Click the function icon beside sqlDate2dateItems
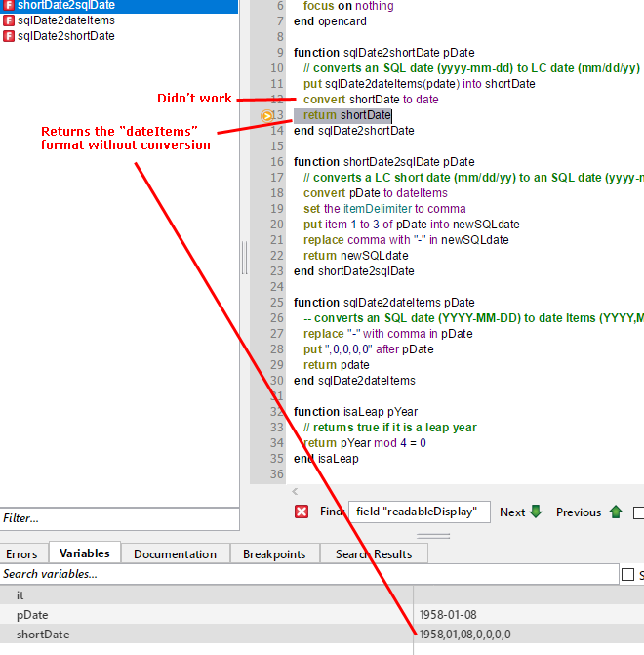 pos(9,20)
